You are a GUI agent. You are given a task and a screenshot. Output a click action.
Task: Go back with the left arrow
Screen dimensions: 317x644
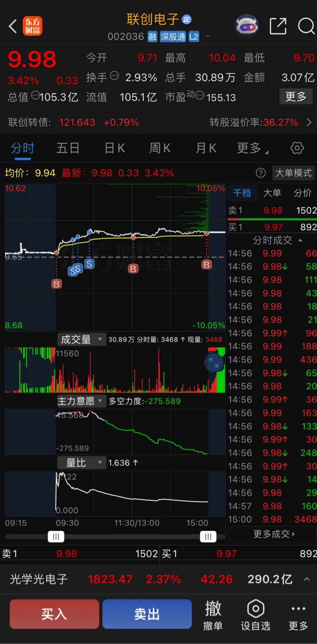click(13, 26)
